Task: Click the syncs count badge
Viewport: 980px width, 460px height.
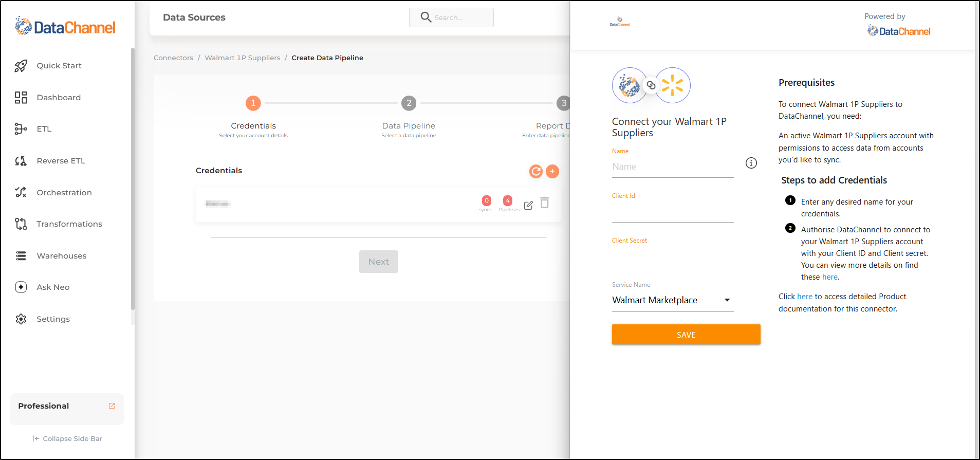Action: pos(486,200)
